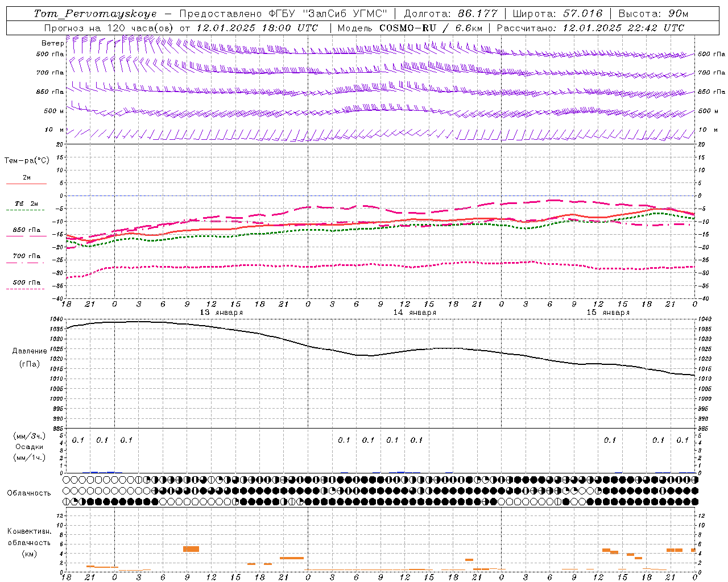Click the date label 15 января
This screenshot has width=728, height=582.
pos(608,313)
